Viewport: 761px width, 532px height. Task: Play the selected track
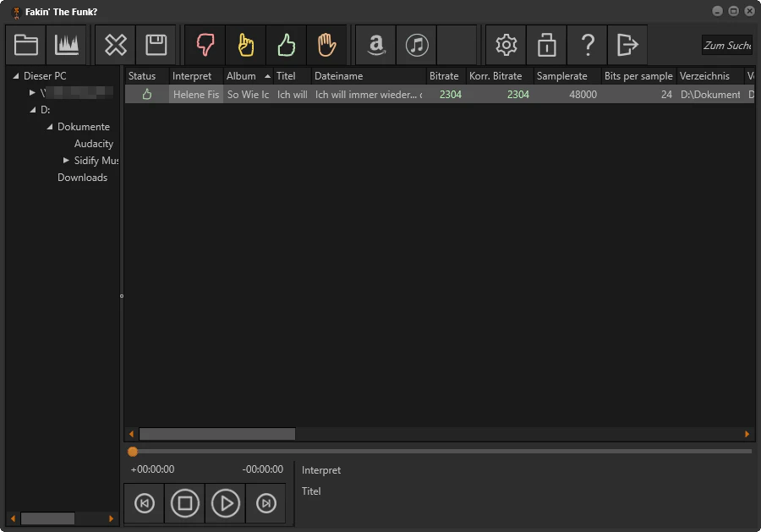point(225,503)
